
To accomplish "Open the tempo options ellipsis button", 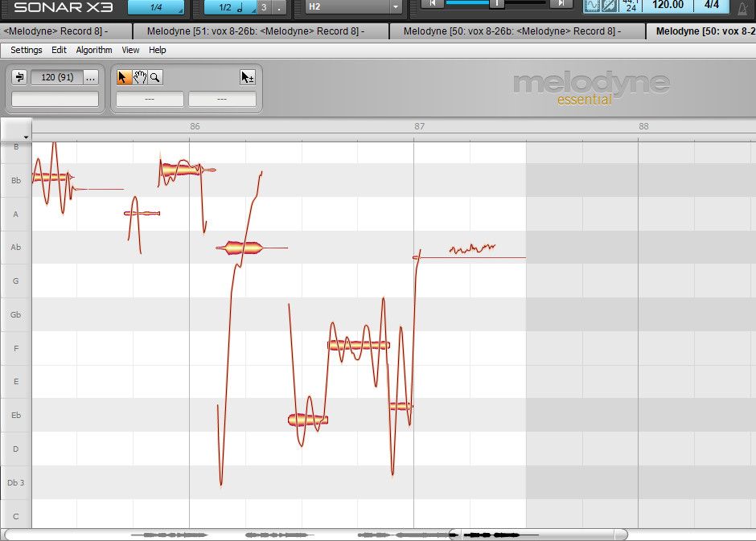I will coord(90,77).
